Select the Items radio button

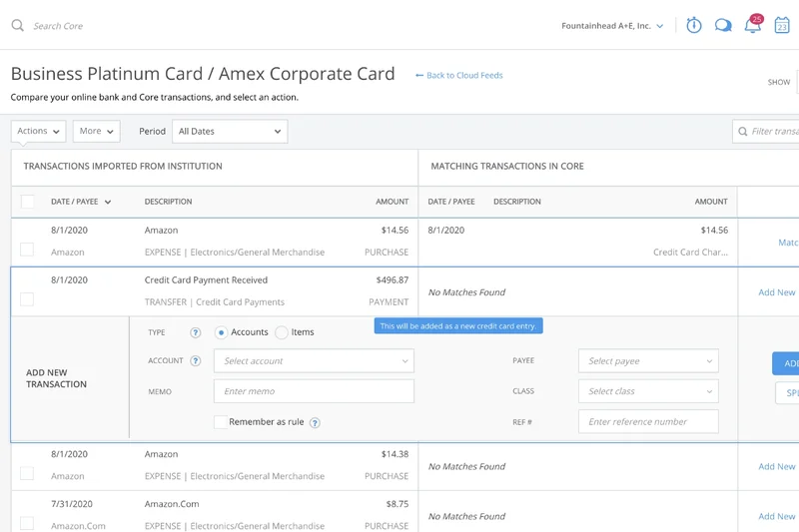point(282,332)
